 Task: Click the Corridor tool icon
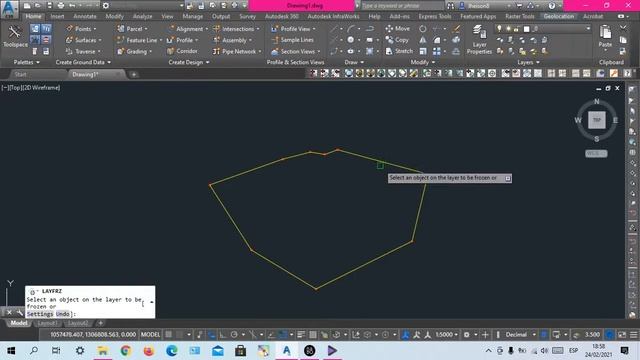click(x=171, y=51)
